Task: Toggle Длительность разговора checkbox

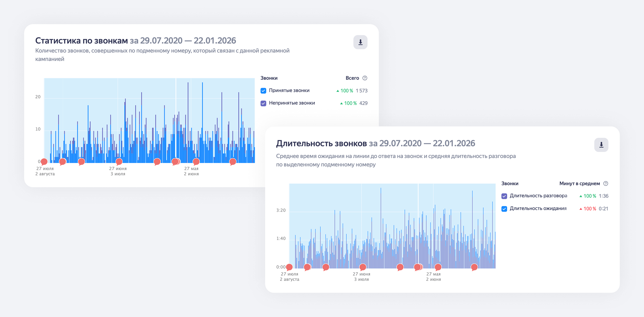Action: (504, 196)
